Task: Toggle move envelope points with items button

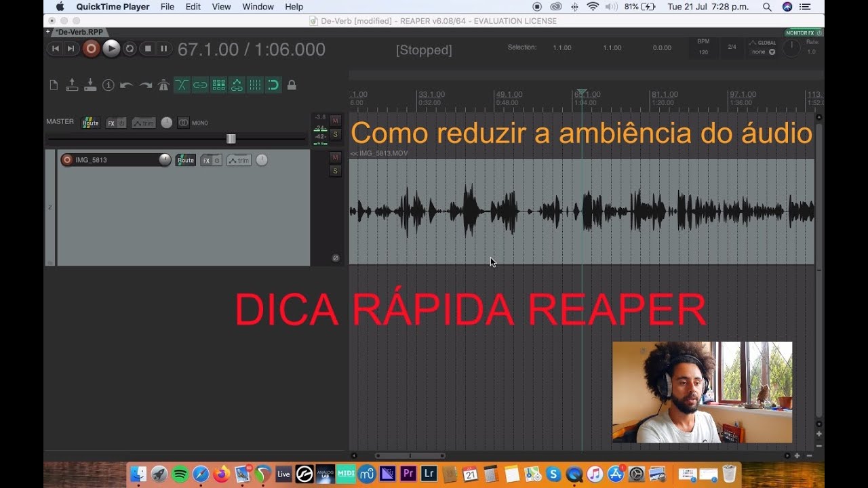Action: [237, 85]
